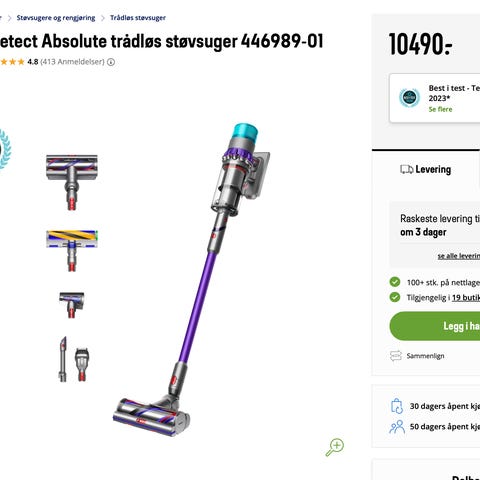Click the info icon next to the review count
Viewport: 480px width, 480px height.
(x=111, y=62)
